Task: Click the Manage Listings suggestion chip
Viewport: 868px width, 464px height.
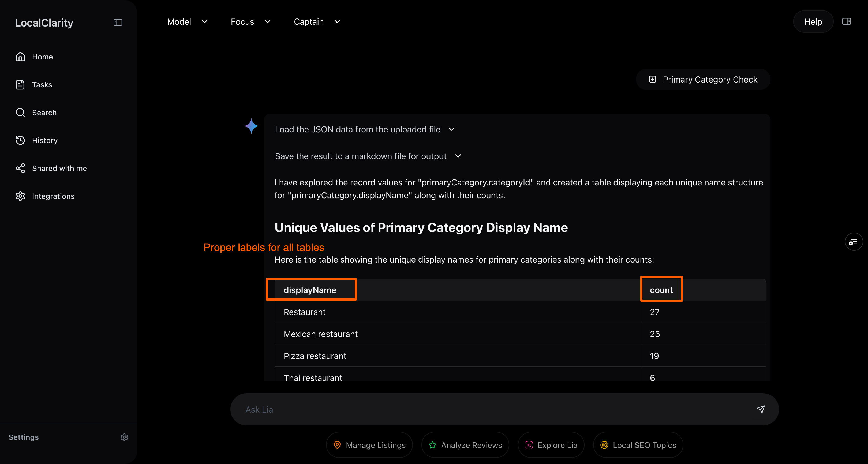Action: [x=369, y=445]
